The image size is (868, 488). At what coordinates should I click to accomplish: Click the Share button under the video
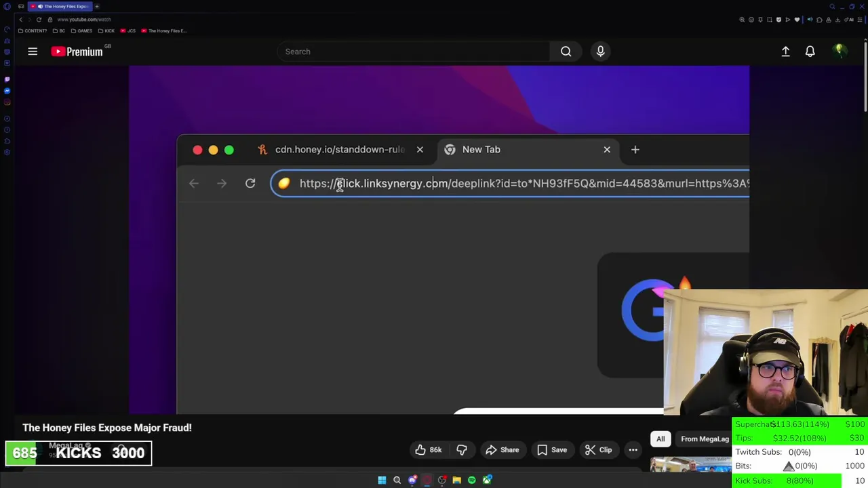(x=502, y=450)
